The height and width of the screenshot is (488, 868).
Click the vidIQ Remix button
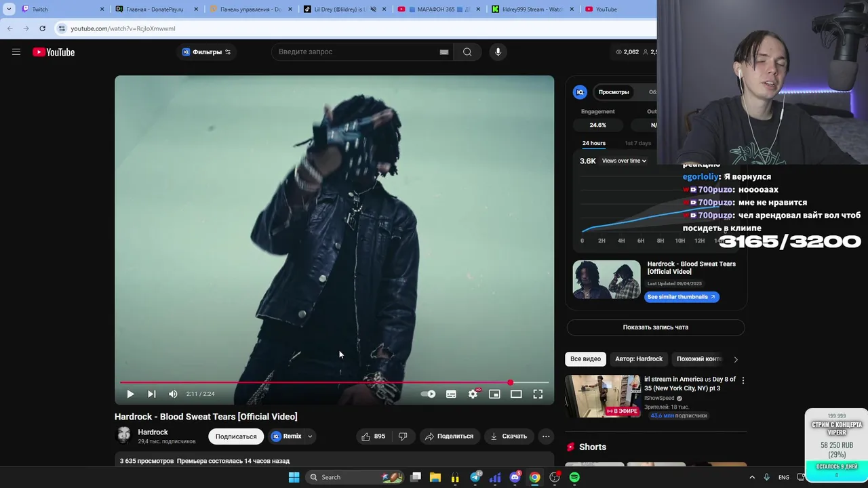tap(286, 436)
